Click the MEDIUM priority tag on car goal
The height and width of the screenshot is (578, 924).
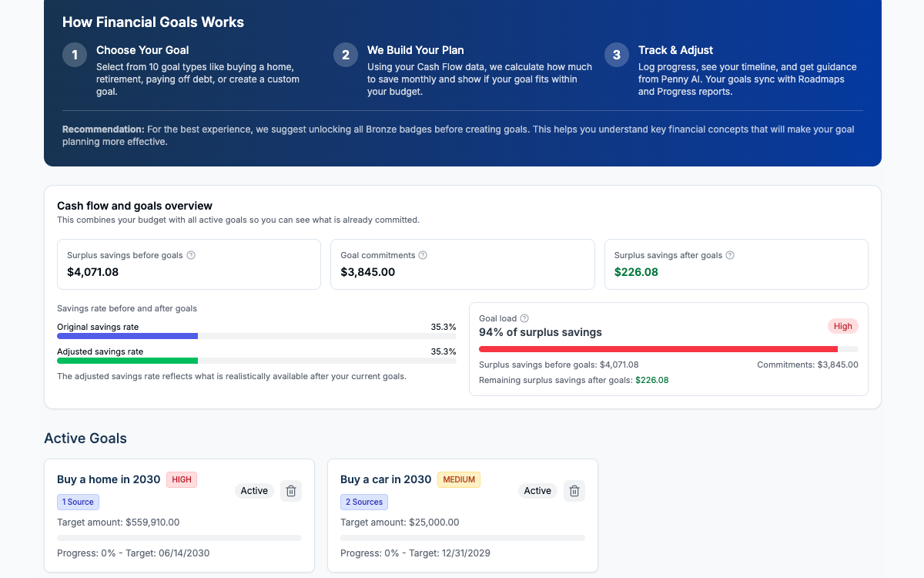[x=459, y=479]
